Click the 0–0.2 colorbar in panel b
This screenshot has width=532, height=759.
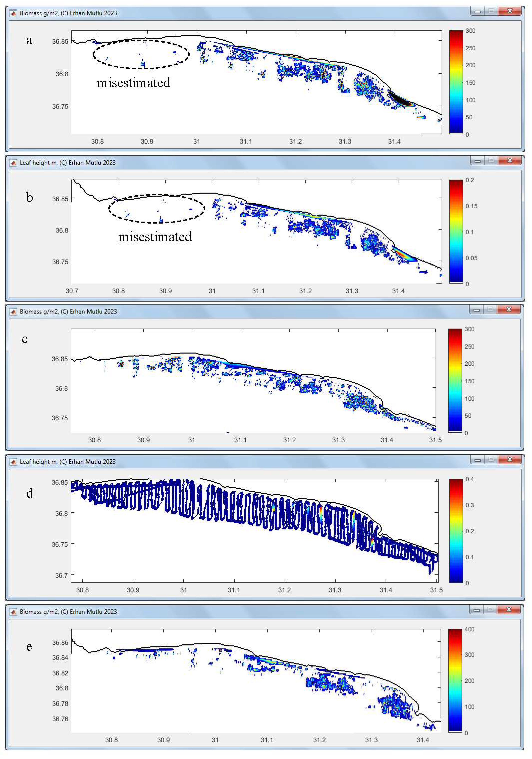click(456, 231)
